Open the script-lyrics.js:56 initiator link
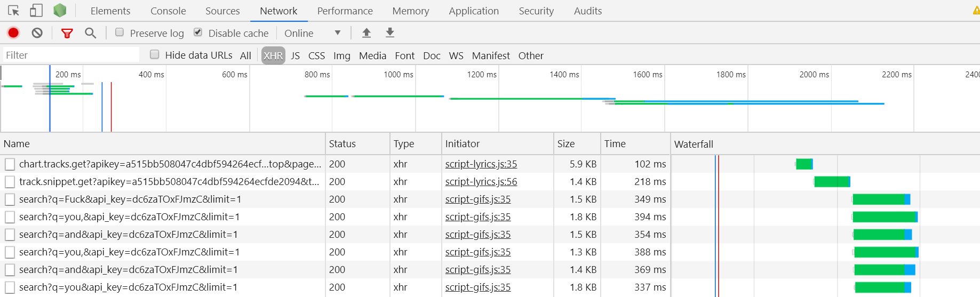 481,182
